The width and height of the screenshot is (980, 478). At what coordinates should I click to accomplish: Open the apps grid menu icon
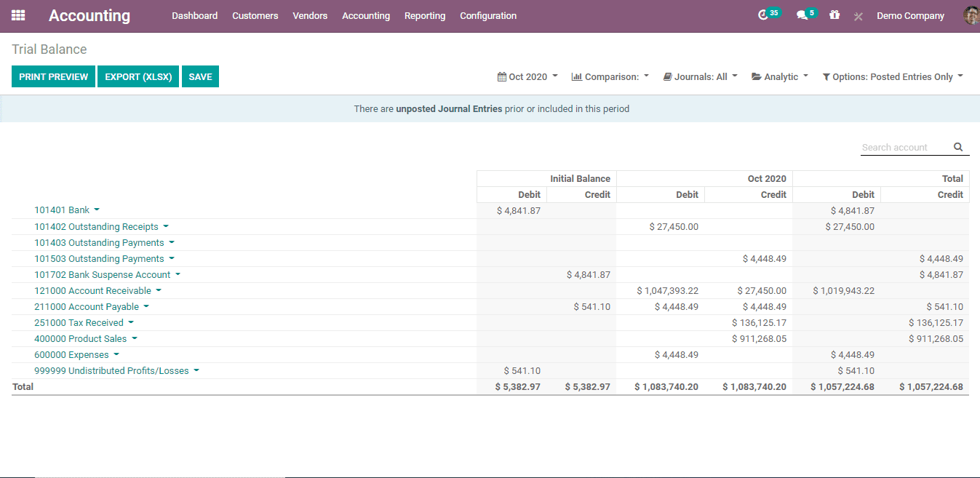click(x=18, y=15)
